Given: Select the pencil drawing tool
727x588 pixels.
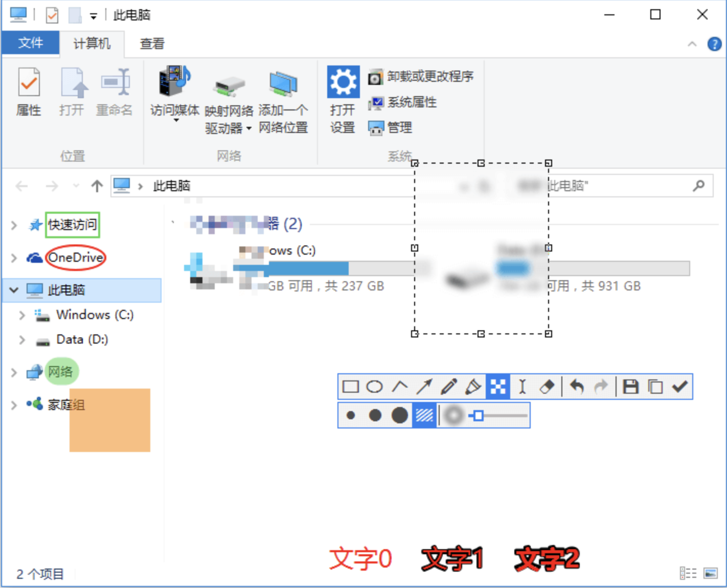Looking at the screenshot, I should coord(449,387).
